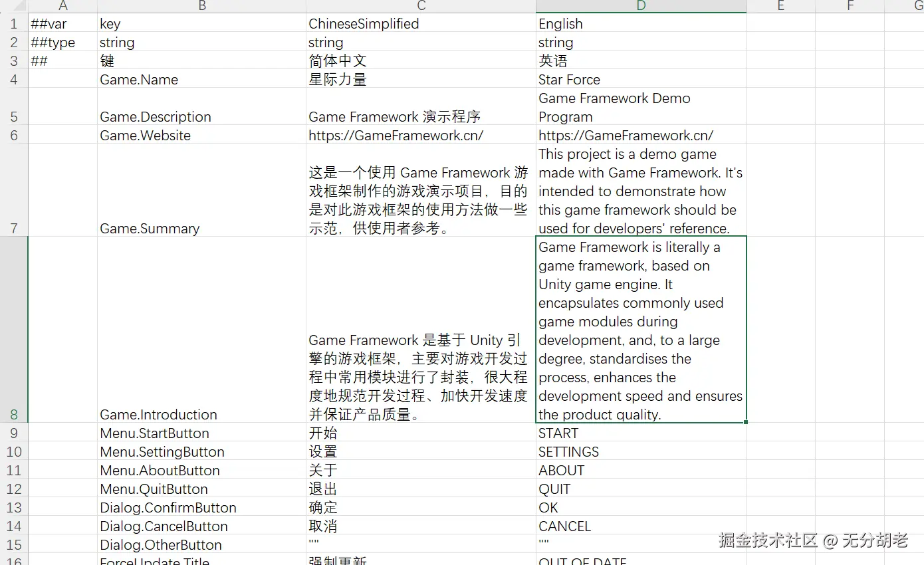Click the website URL in column D

coord(641,135)
